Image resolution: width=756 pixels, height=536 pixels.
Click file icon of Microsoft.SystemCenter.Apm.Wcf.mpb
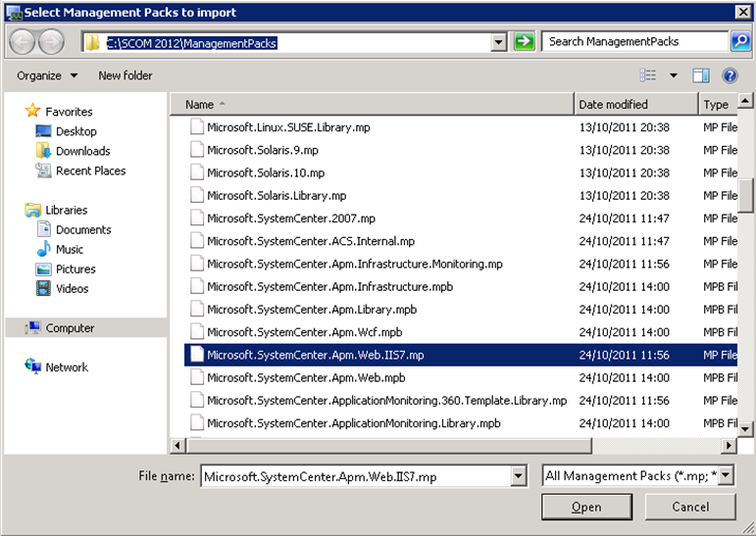(x=197, y=331)
